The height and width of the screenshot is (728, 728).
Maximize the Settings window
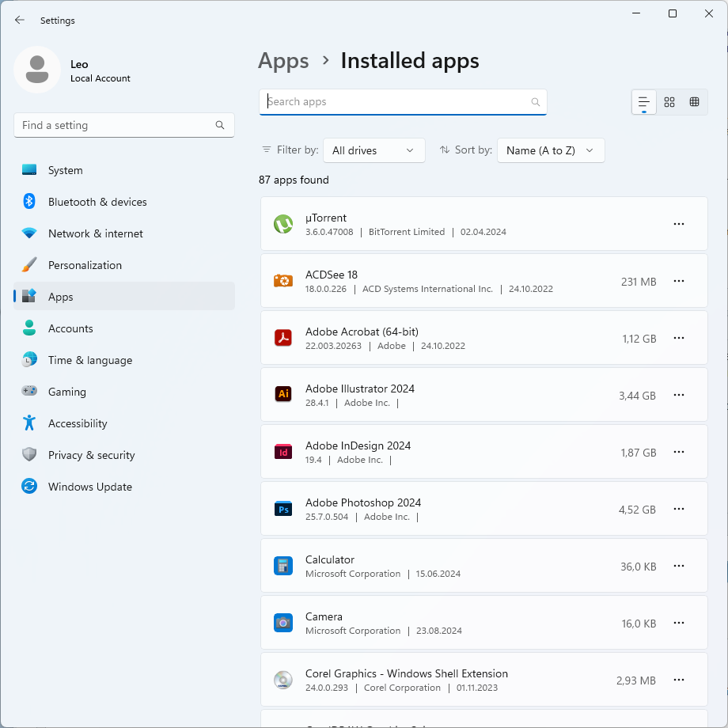pyautogui.click(x=673, y=13)
